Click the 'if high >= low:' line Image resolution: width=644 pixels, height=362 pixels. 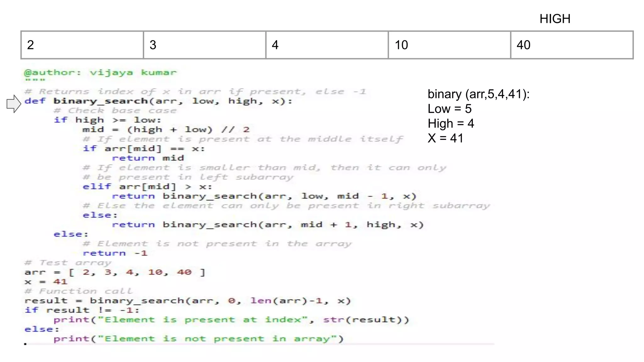(x=107, y=120)
